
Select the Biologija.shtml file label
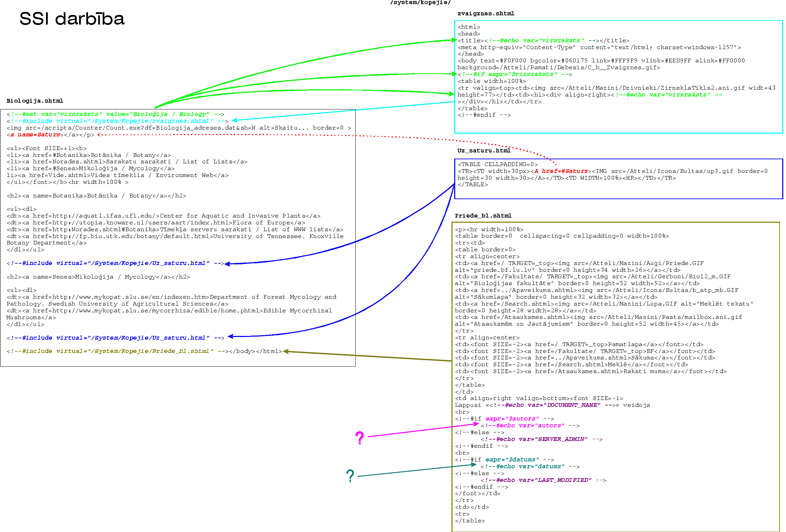[x=35, y=101]
